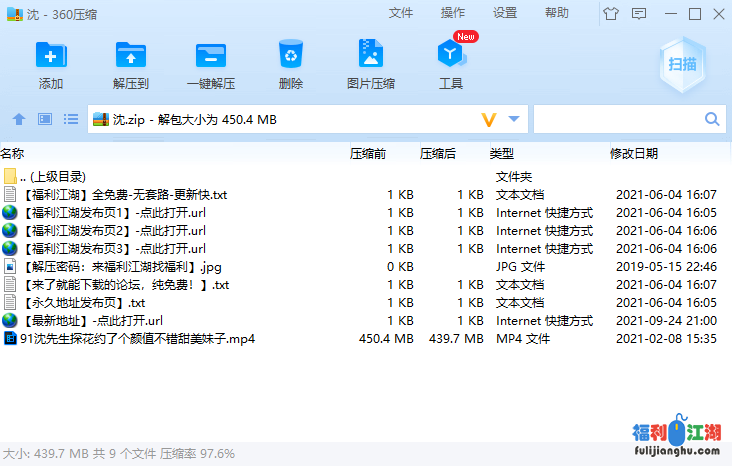Open the 文件 (File) menu
This screenshot has width=732, height=466.
tap(401, 13)
